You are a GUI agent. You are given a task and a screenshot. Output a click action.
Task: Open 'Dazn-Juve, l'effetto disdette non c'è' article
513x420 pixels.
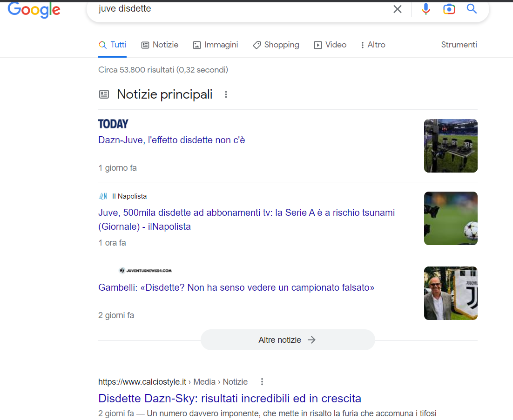click(171, 140)
